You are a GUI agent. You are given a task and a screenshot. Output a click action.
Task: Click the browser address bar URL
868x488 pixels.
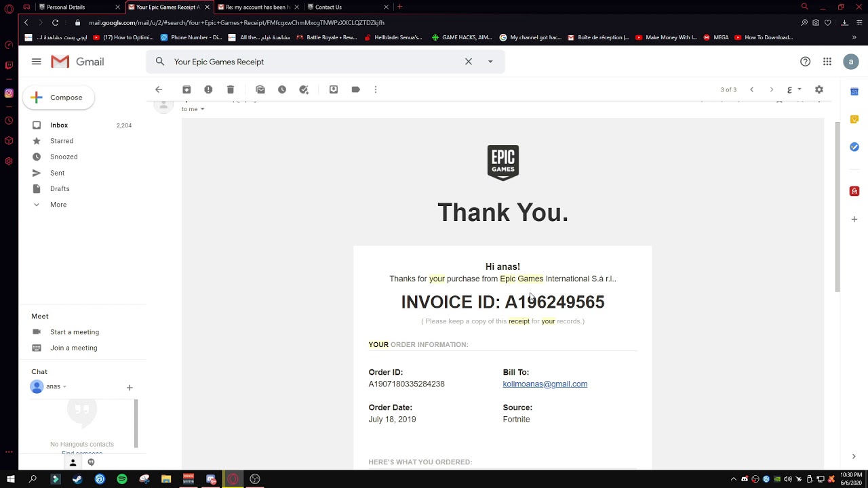point(237,22)
